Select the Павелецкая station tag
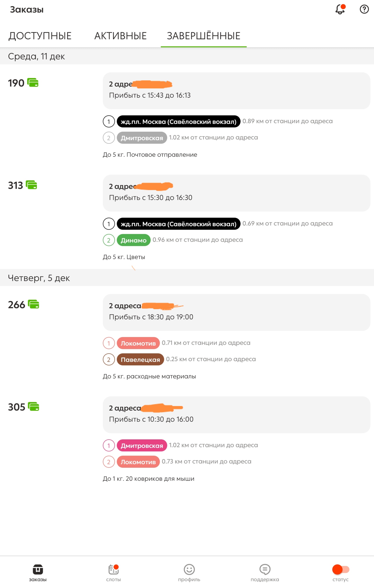Image resolution: width=374 pixels, height=588 pixels. coord(140,359)
